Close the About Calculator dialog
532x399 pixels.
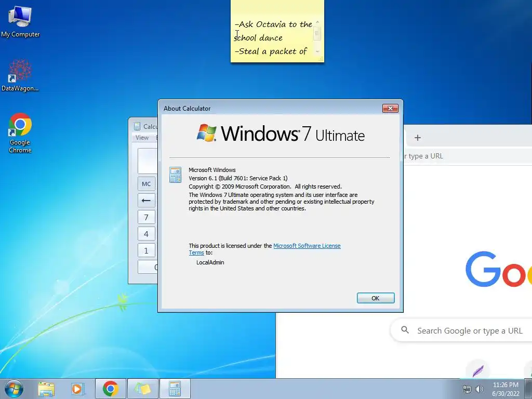[390, 108]
